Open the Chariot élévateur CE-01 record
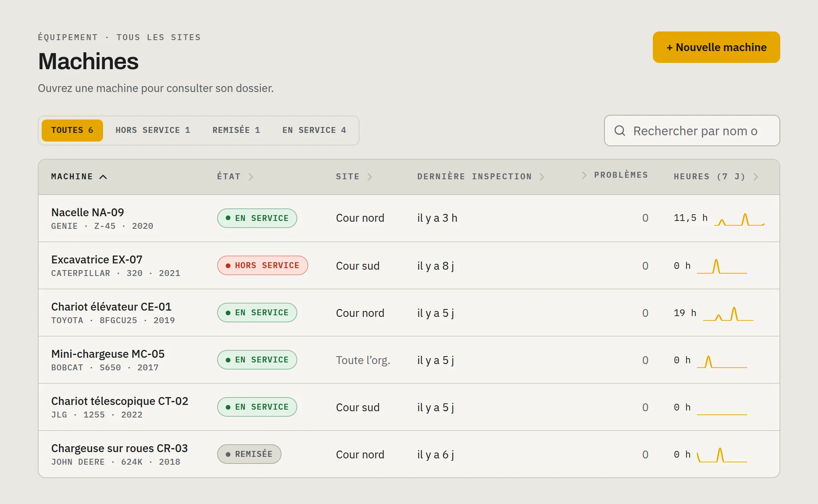 coord(409,313)
